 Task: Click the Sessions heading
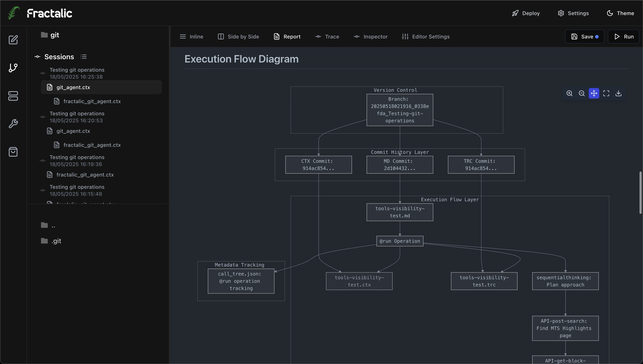[59, 57]
